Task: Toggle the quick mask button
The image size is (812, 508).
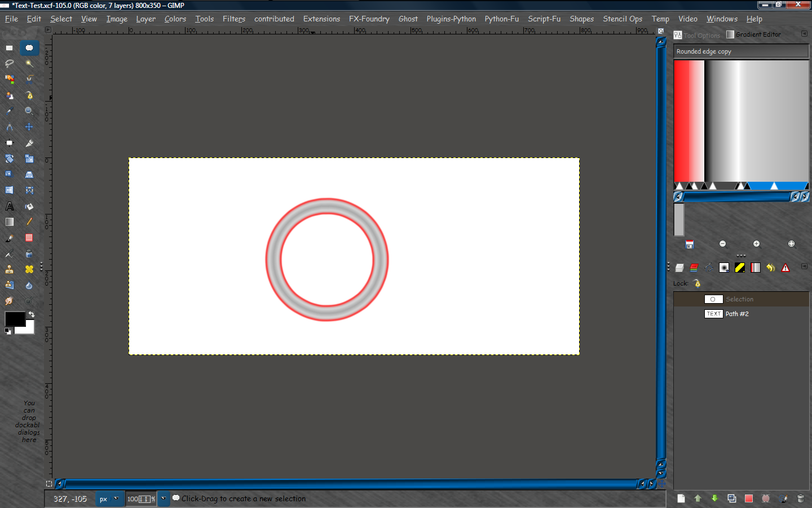Action: (x=49, y=484)
